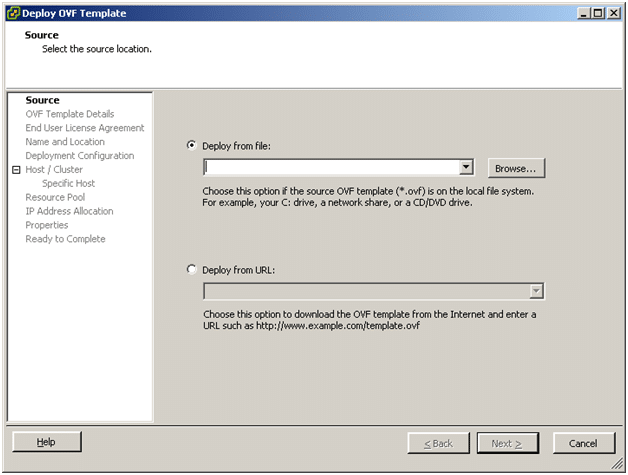The image size is (628, 475).
Task: Click the Back button
Action: (437, 443)
